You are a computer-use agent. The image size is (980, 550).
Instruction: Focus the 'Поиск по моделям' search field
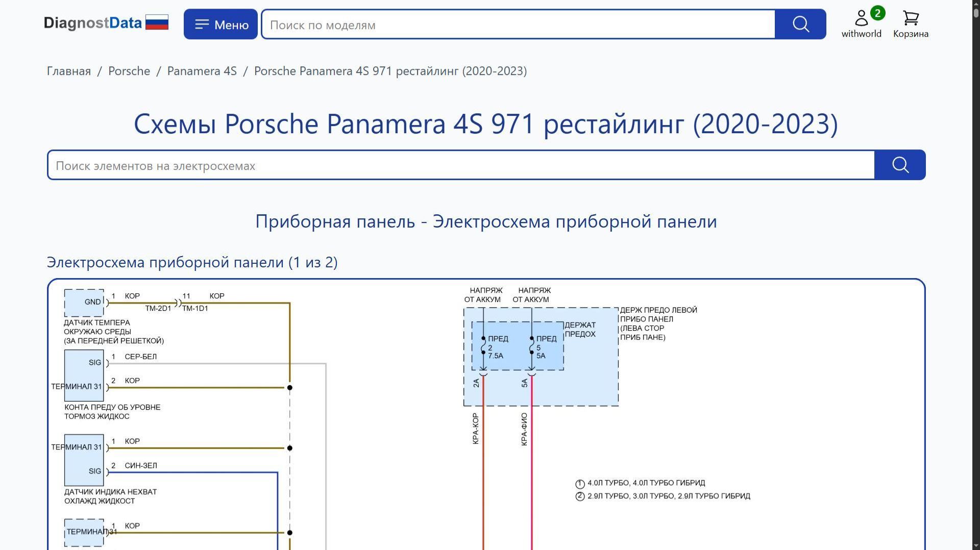[518, 24]
